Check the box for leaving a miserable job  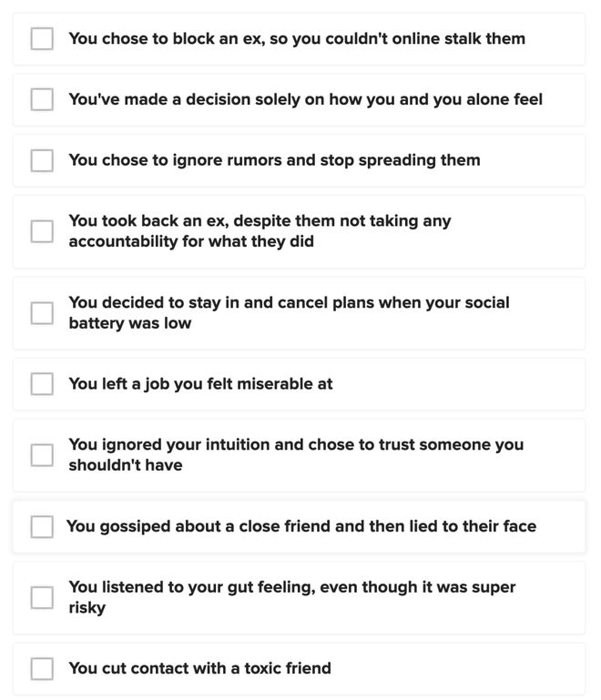coord(42,384)
